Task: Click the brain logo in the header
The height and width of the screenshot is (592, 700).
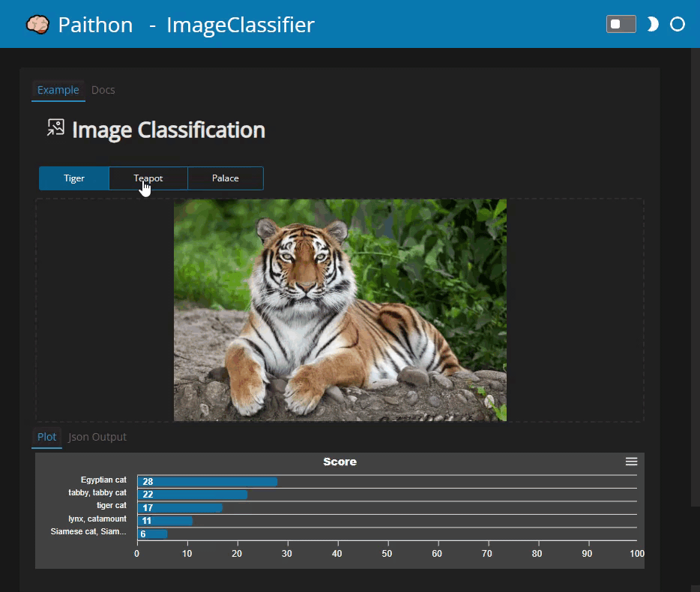Action: tap(37, 24)
